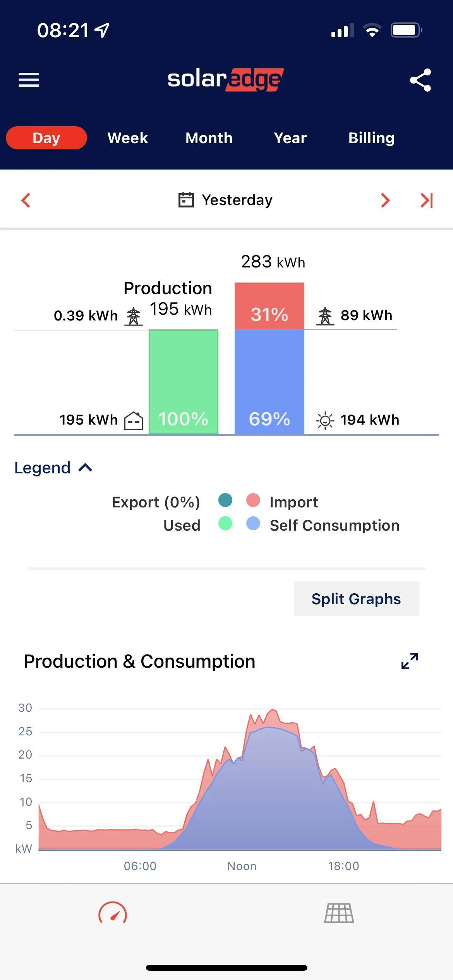Switch to the Billing tab

372,138
